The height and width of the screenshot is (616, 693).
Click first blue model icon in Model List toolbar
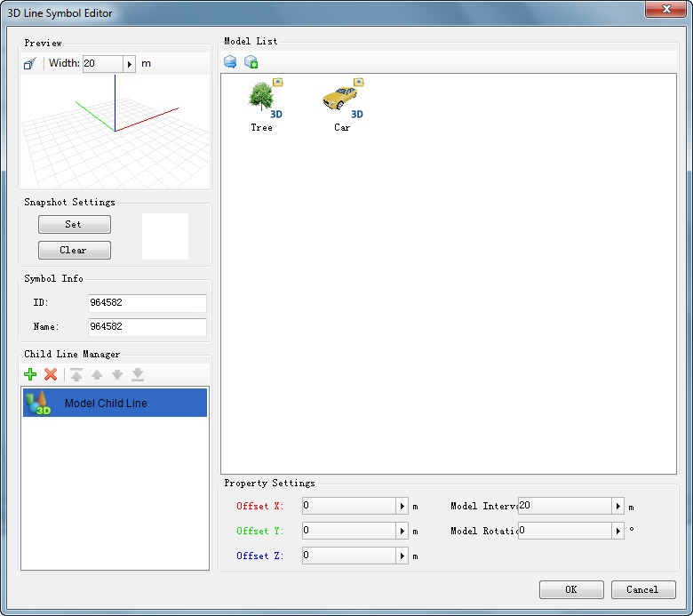tap(230, 62)
